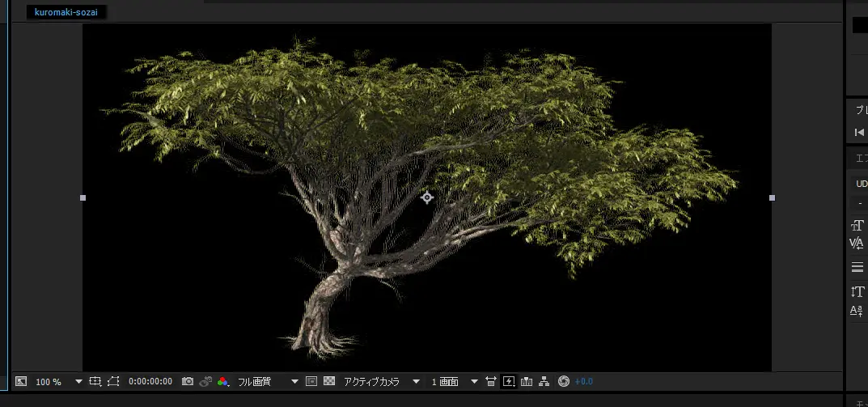This screenshot has height=407, width=868.
Task: Toggle mask and shape path visibility
Action: (x=113, y=381)
